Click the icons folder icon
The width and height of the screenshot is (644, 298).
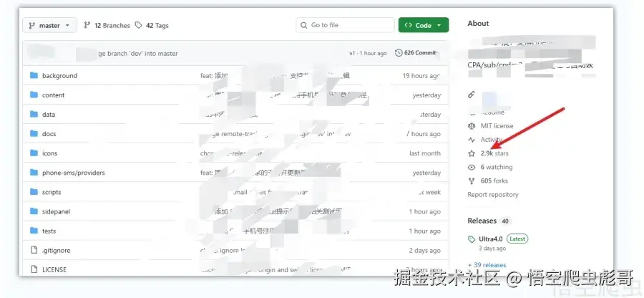[x=34, y=153]
